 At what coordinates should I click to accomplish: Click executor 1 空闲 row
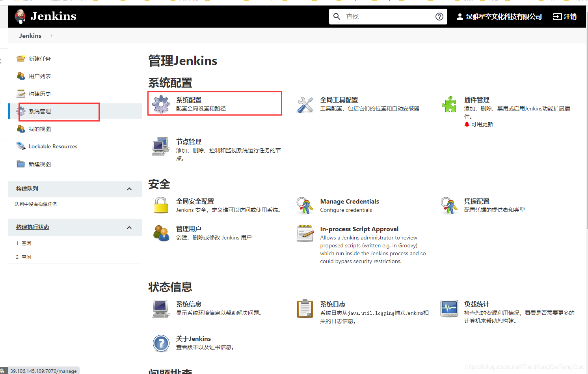pos(75,243)
